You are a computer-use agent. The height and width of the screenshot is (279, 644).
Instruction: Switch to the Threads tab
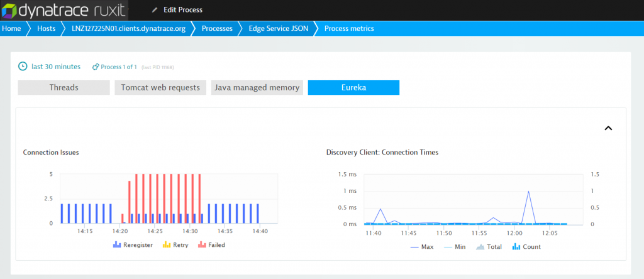point(64,87)
